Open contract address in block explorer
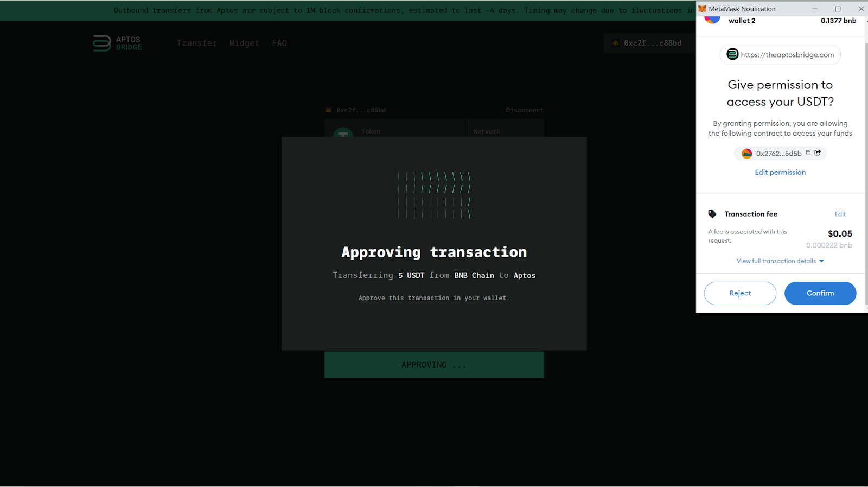 (x=818, y=153)
